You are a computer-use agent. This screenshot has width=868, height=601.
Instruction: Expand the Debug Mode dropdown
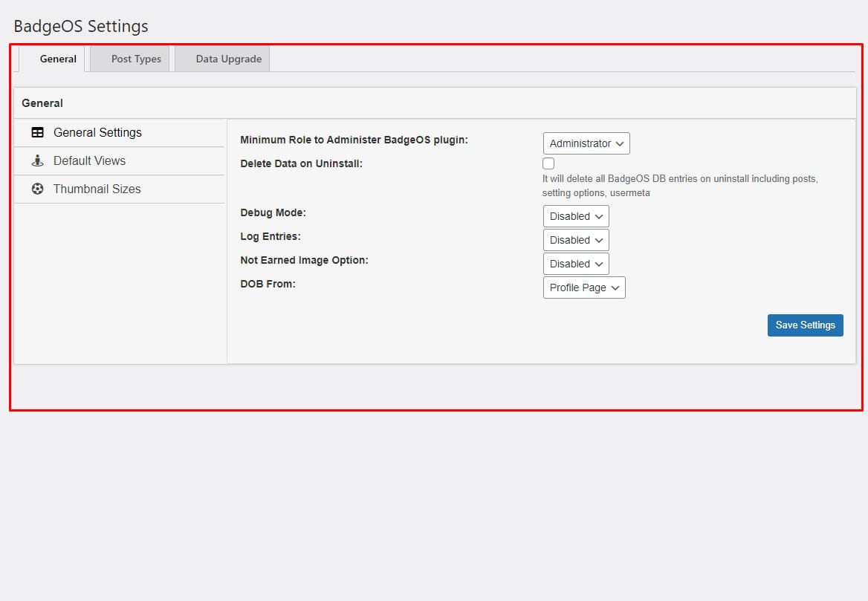click(x=575, y=216)
